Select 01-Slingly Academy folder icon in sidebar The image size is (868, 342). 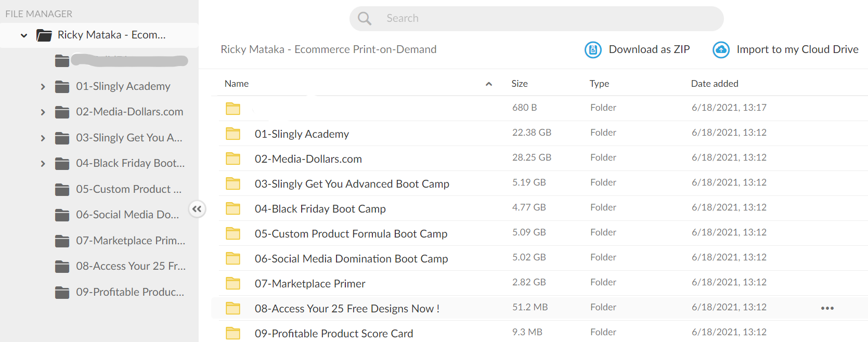pos(62,87)
